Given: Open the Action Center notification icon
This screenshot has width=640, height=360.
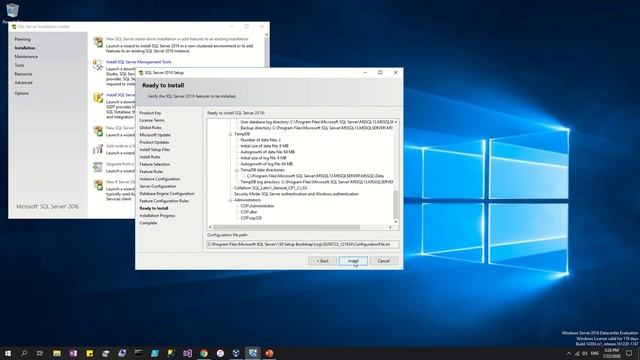Looking at the screenshot, I should coord(629,353).
